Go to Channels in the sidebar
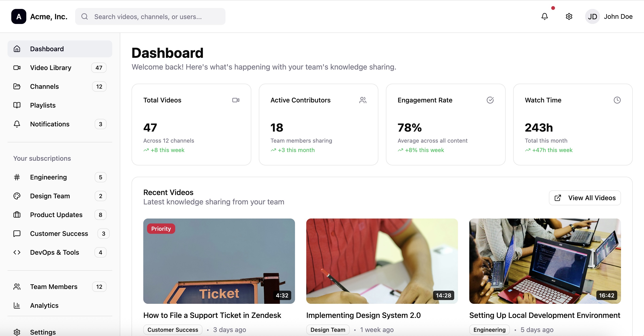Viewport: 644px width, 336px height. [44, 86]
